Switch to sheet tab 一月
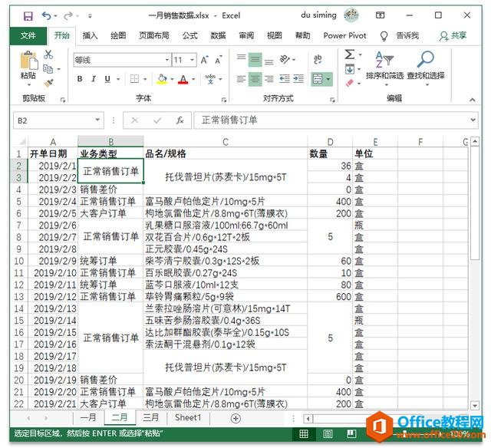This screenshot has height=448, width=491. [88, 417]
